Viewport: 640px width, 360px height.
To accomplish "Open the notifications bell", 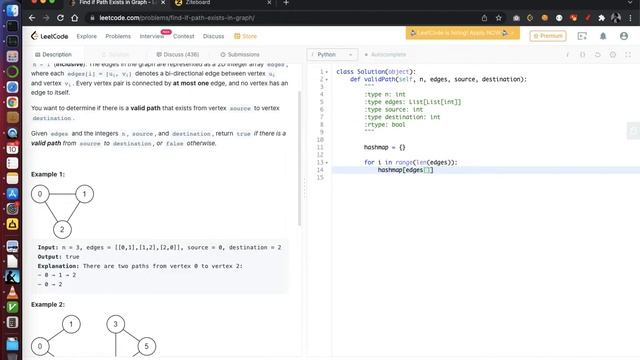I will (x=603, y=36).
